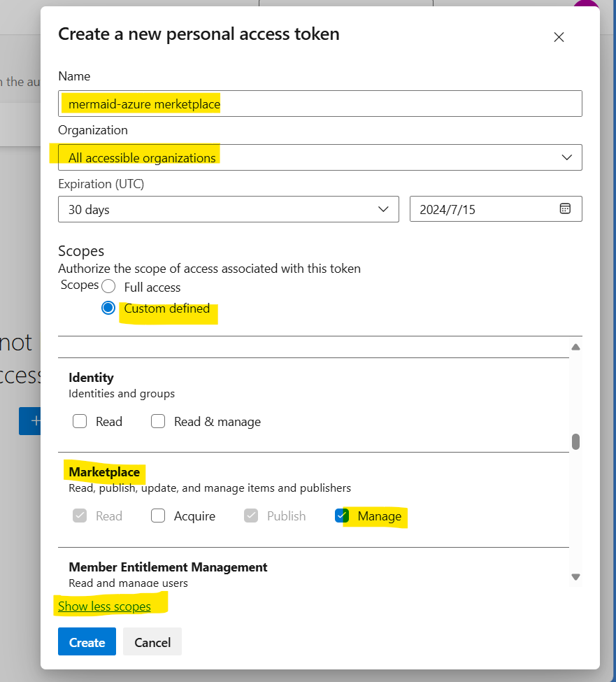Expand the Organization dropdown
The width and height of the screenshot is (616, 682).
[x=320, y=157]
